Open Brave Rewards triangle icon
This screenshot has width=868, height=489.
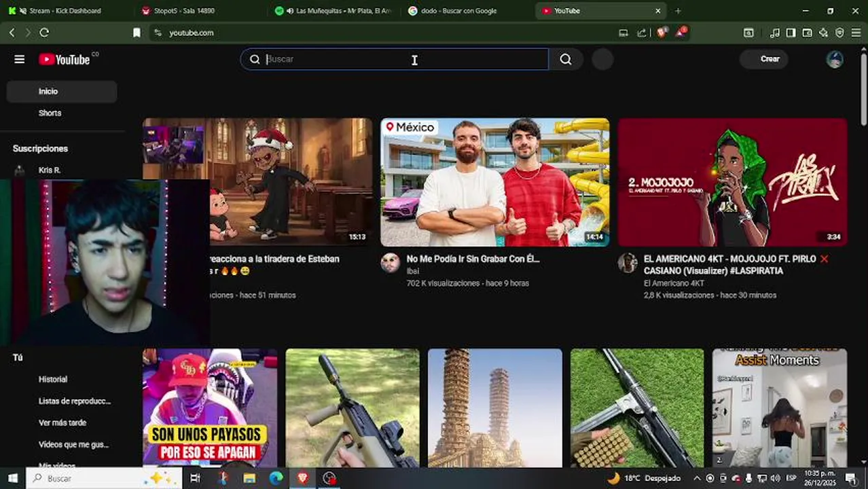click(x=681, y=33)
